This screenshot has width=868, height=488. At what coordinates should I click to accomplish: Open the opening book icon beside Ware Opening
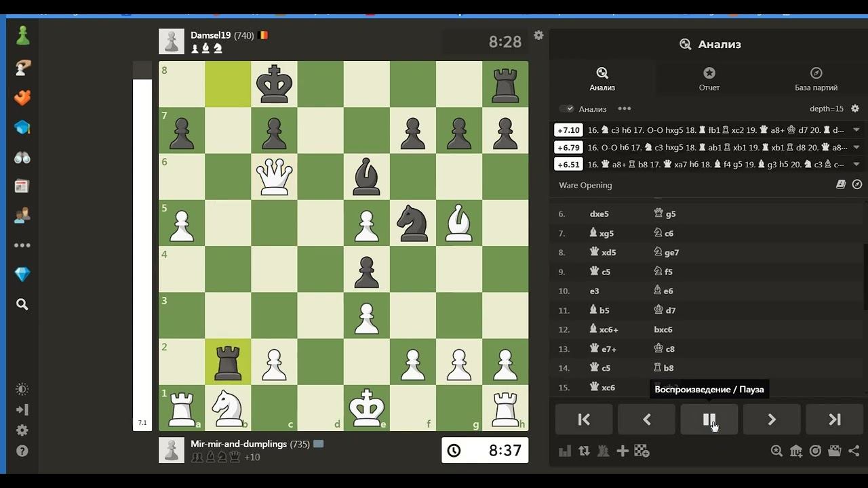(x=841, y=184)
